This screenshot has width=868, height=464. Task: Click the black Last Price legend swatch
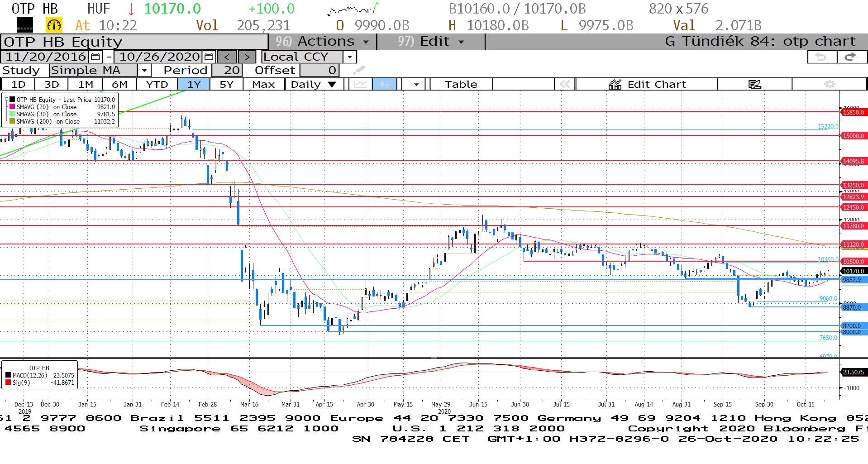12,100
